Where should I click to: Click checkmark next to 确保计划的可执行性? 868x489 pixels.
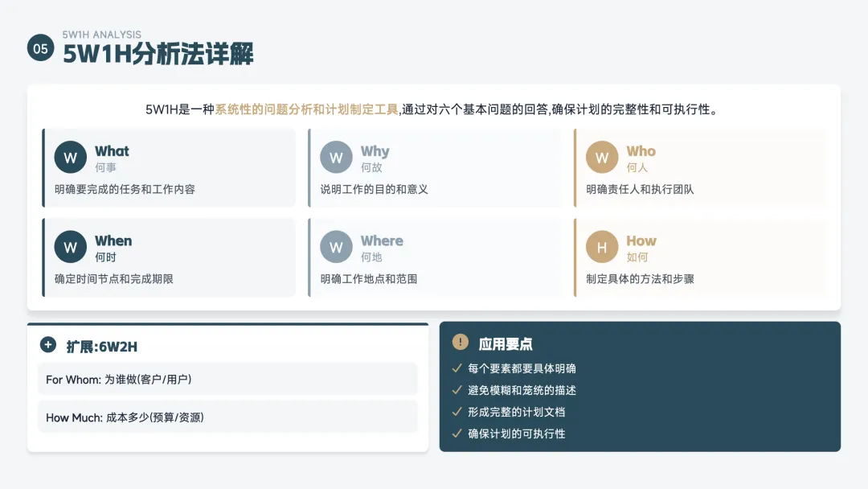[457, 434]
